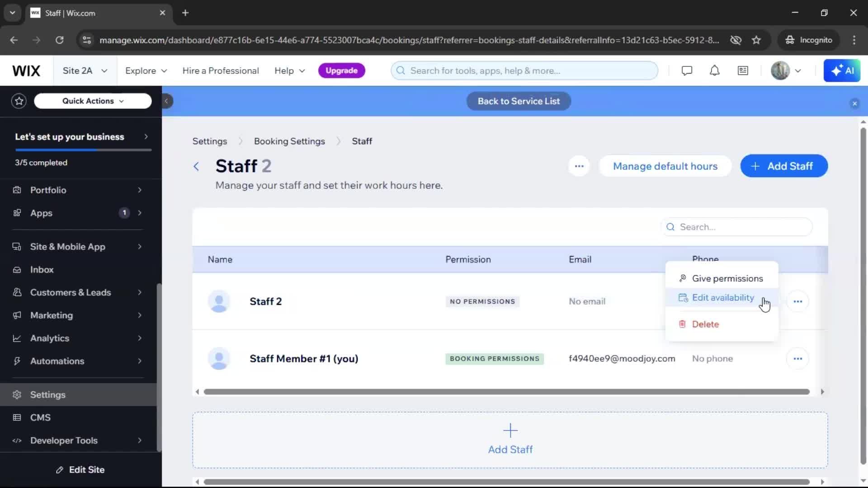Click the Incognito indicator button
868x488 pixels.
coord(808,40)
